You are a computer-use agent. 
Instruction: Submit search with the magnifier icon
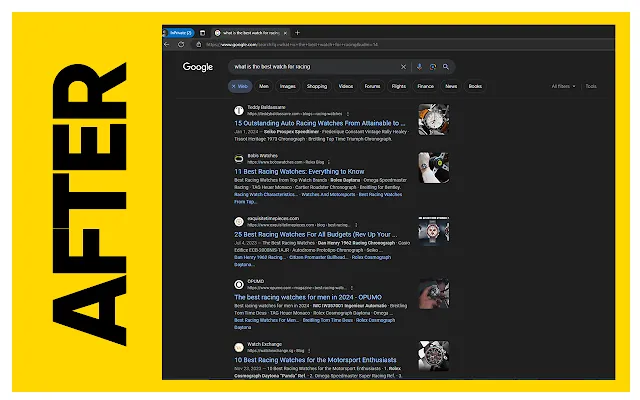pyautogui.click(x=446, y=67)
